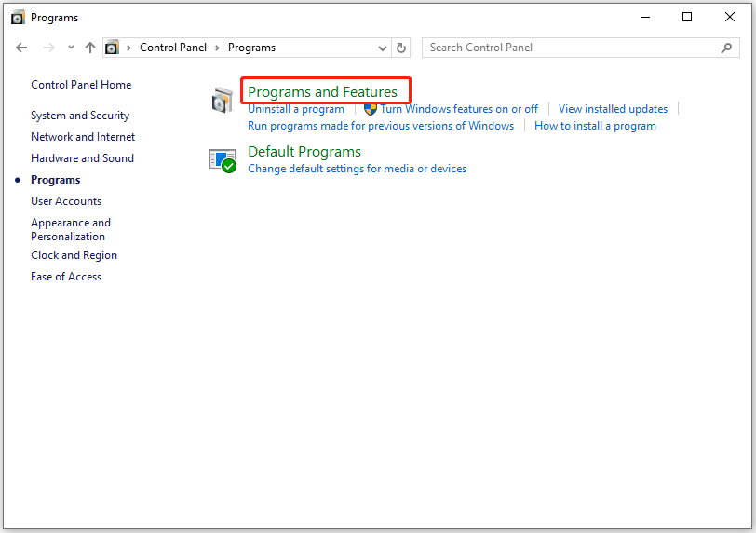Open the Default Programs heading
Screen dimensions: 756x533
click(x=304, y=152)
